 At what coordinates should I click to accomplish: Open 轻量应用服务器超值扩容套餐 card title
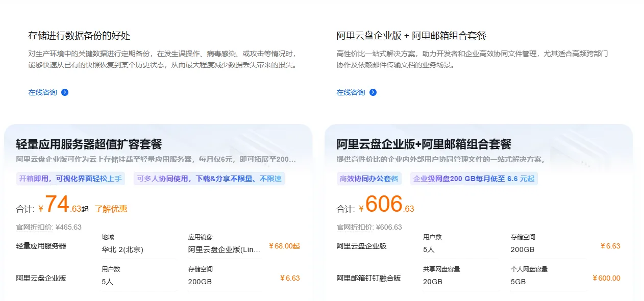coord(89,144)
